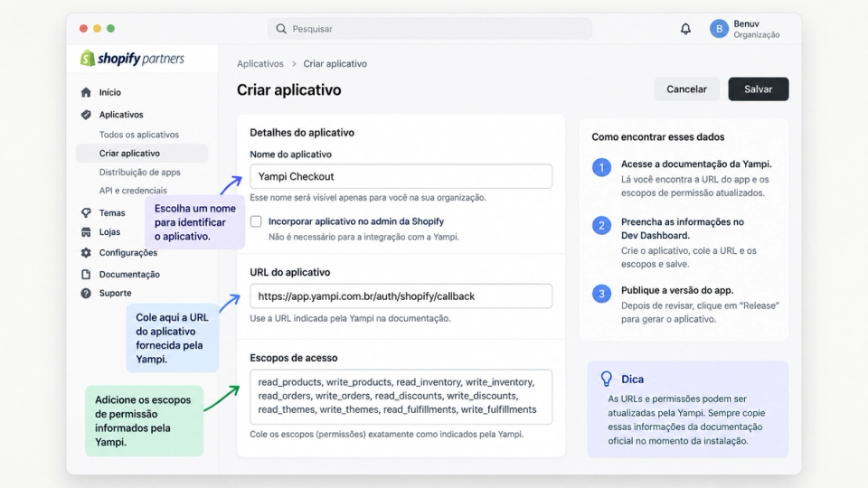
Task: Click helper text Esse nome será visível
Action: click(368, 198)
